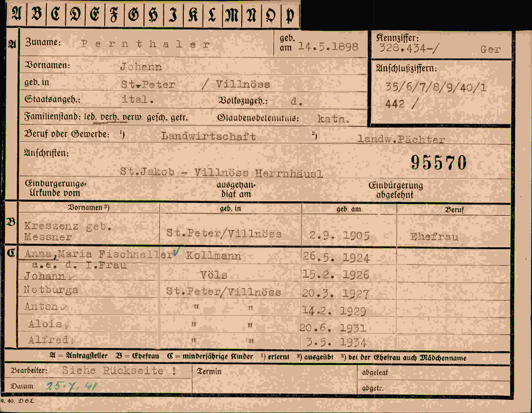Select the index tab letter H
Screen dimensions: 532x413
(154, 15)
